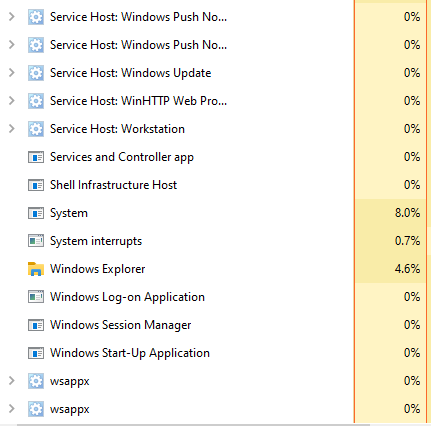Select the "Service Host: Windows Update" name text
The image size is (431, 426).
pyautogui.click(x=130, y=73)
